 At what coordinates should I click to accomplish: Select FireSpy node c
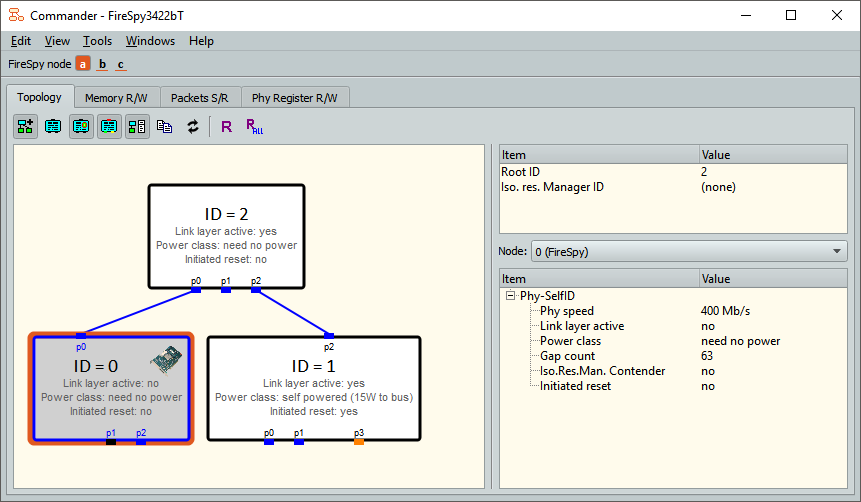[x=121, y=64]
